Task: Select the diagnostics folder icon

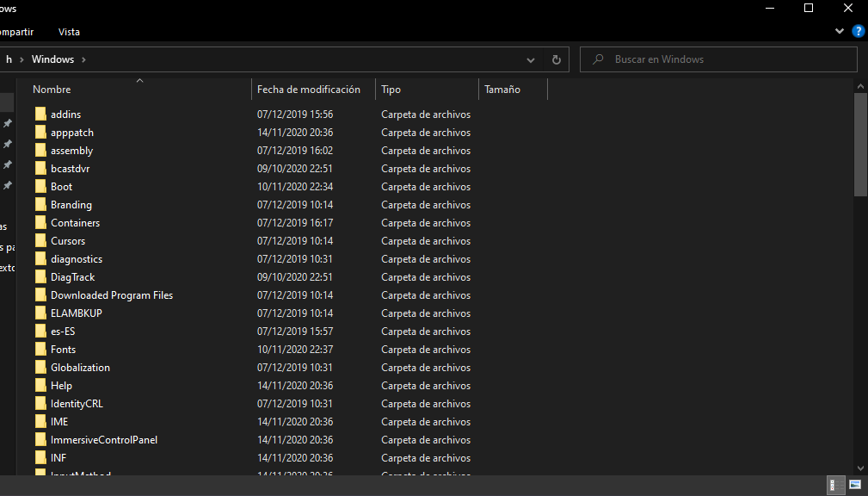Action: pyautogui.click(x=40, y=259)
